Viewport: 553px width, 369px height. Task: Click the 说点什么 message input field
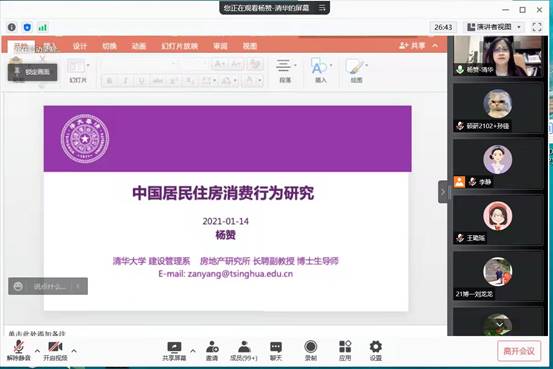pyautogui.click(x=49, y=286)
